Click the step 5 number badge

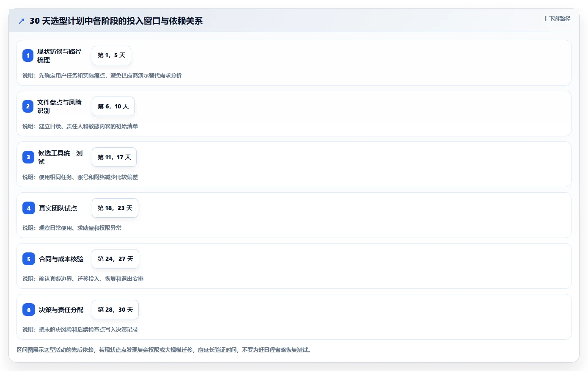tap(29, 259)
